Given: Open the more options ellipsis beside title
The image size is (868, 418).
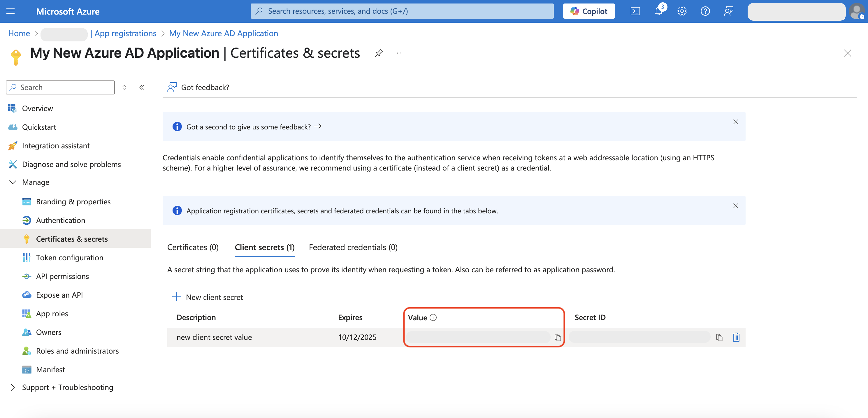Looking at the screenshot, I should (x=398, y=53).
